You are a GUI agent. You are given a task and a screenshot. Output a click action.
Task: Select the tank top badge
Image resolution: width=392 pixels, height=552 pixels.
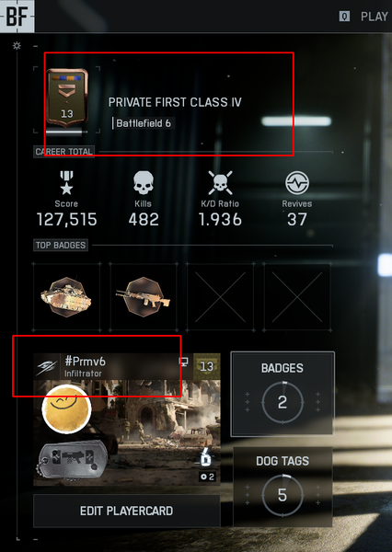click(66, 297)
